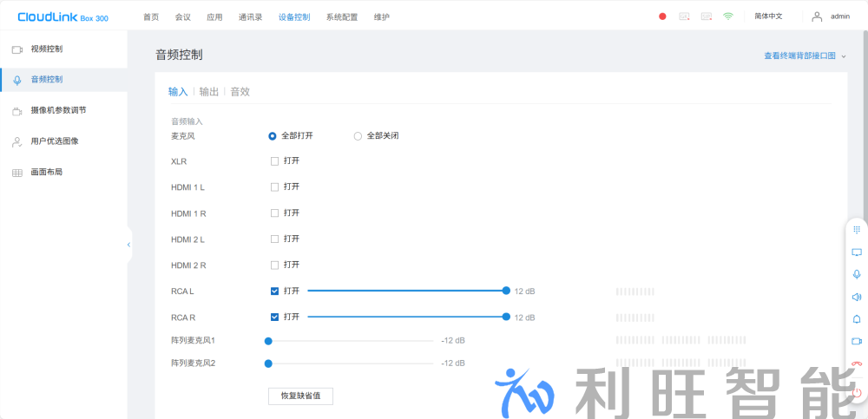Click the 阵列麦克风2 gain slider track

pyautogui.click(x=351, y=363)
